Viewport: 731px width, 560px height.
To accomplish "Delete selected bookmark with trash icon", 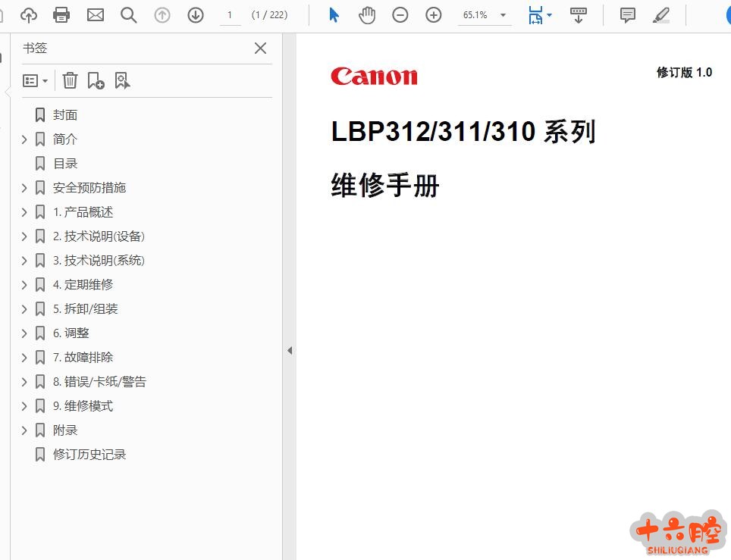I will click(x=70, y=80).
